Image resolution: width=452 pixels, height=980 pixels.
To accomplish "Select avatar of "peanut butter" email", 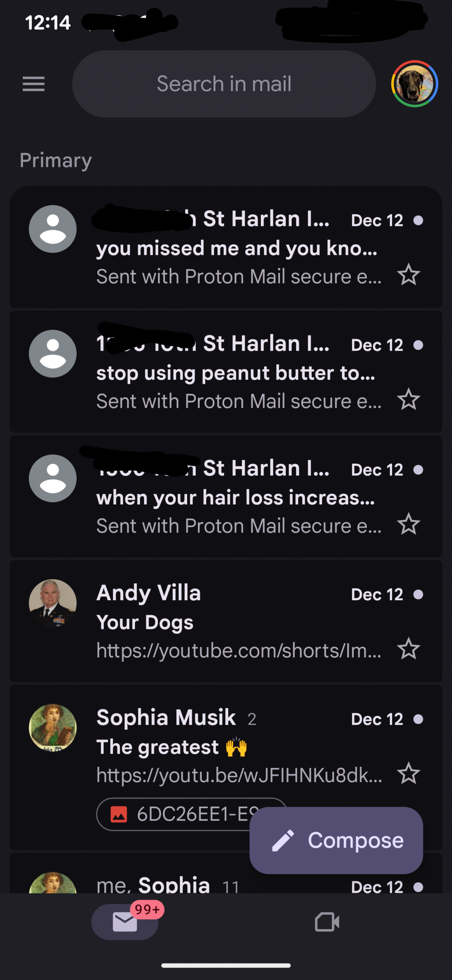I will [53, 354].
